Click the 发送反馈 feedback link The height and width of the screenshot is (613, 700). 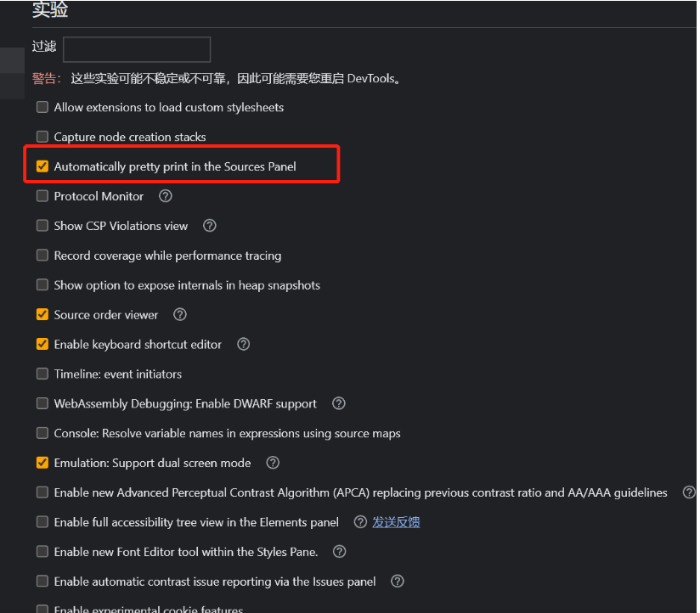click(396, 522)
